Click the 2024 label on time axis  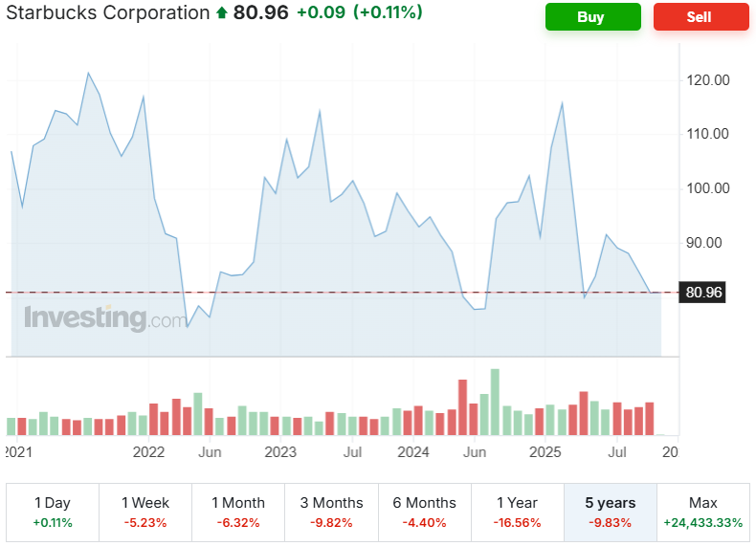pos(412,451)
